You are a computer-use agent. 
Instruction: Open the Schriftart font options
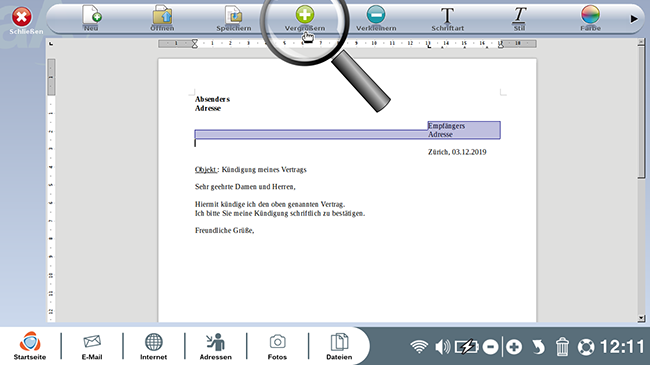(x=447, y=18)
